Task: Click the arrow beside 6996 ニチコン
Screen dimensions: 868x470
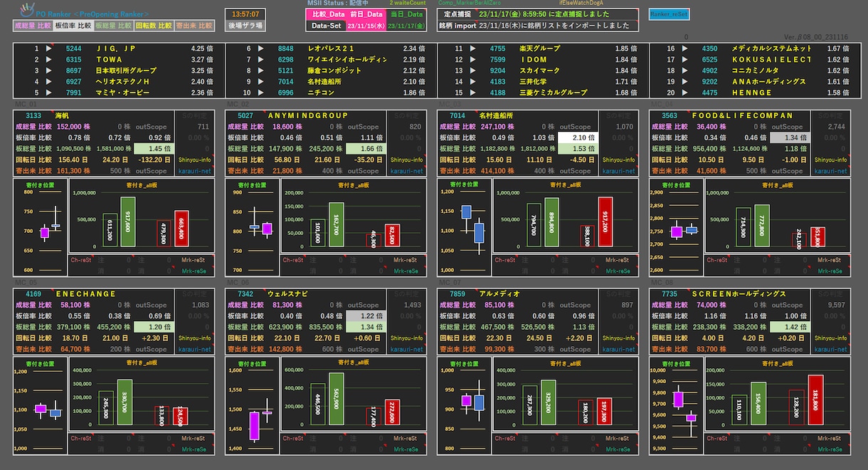Action: pos(262,93)
